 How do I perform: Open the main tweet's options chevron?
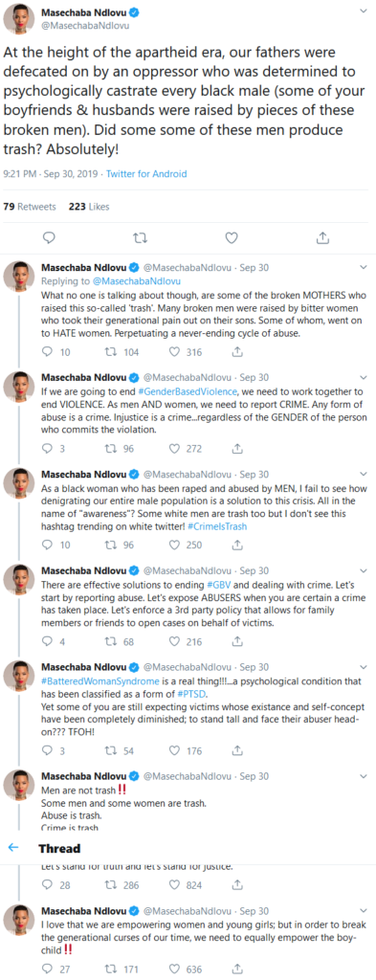[x=364, y=11]
